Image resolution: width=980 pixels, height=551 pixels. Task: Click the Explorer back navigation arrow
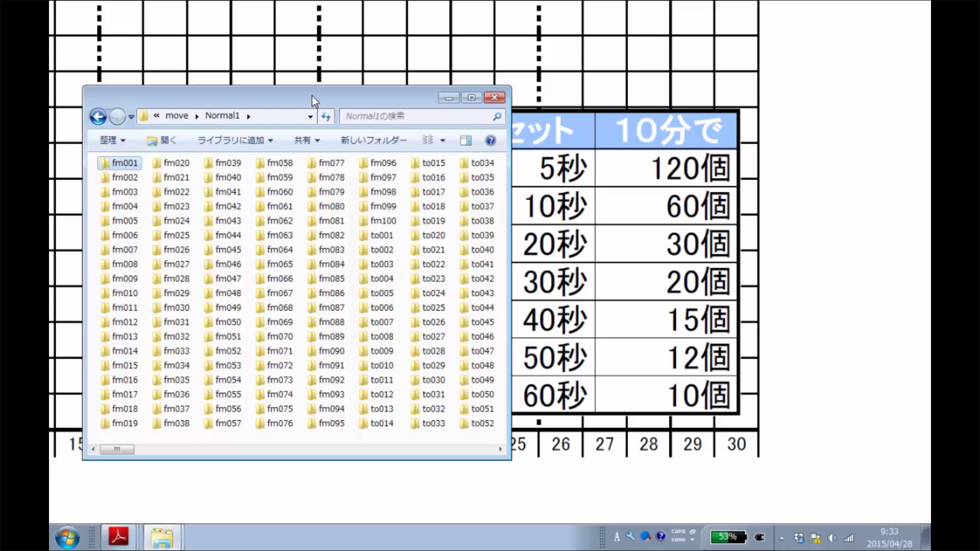[98, 117]
